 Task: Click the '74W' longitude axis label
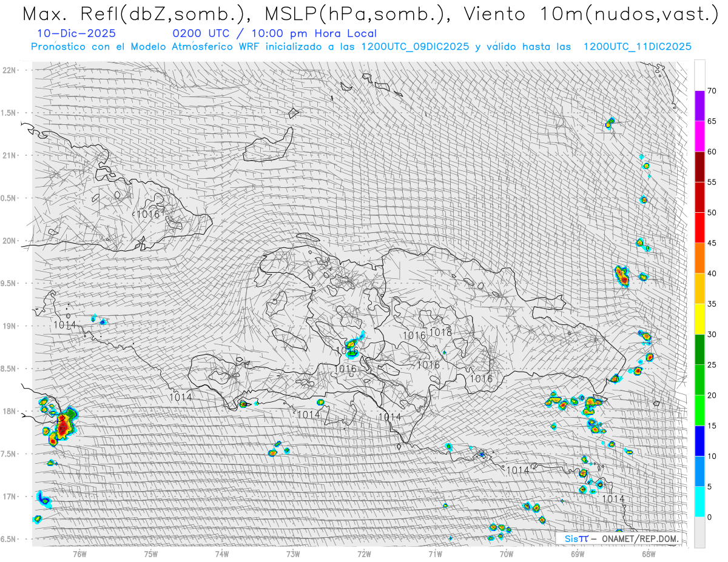(x=222, y=554)
